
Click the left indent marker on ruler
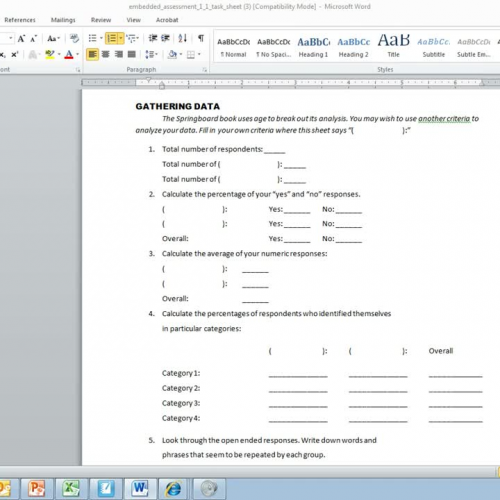tap(162, 86)
